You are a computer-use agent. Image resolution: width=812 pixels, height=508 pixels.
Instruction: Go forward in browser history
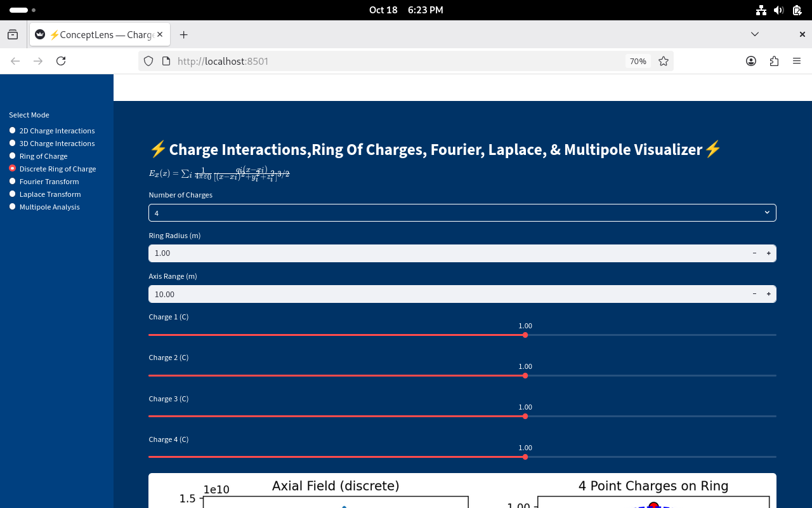(x=38, y=61)
